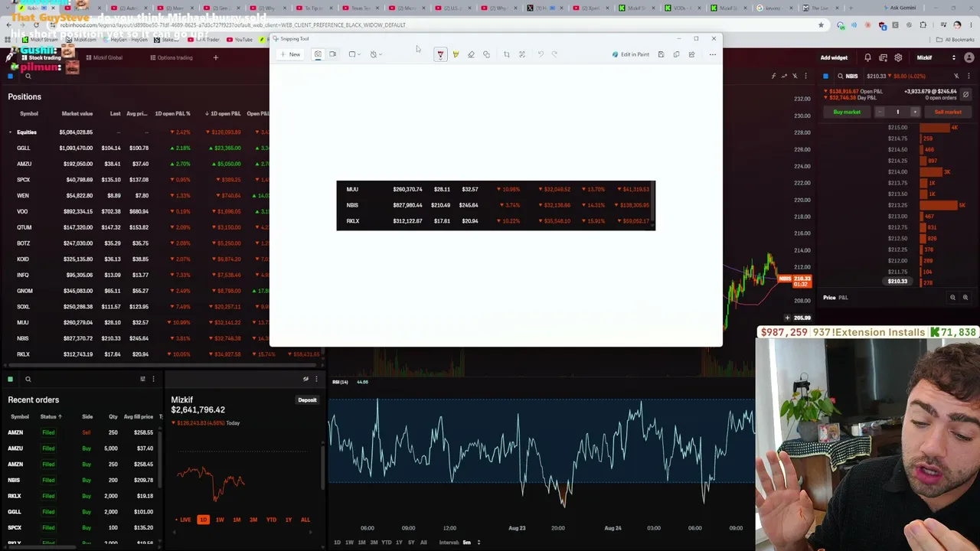Open the chart Interval 5m dropdown
Viewport: 980px width, 551px height.
pyautogui.click(x=461, y=543)
